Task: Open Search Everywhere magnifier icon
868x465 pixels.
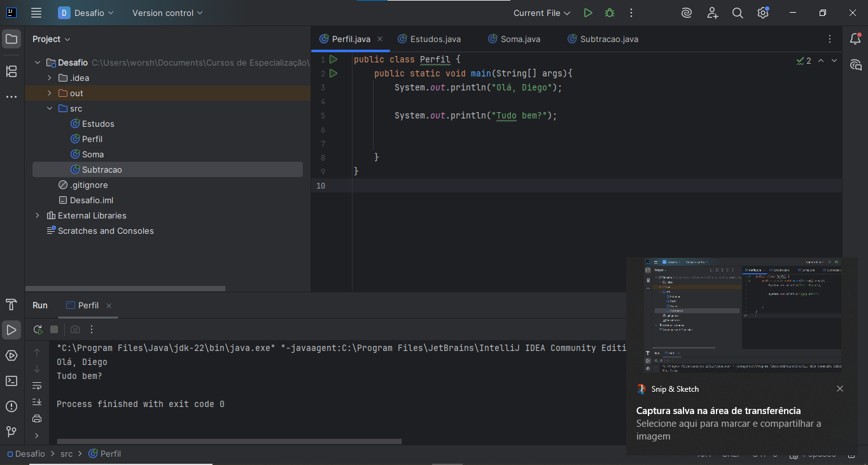Action: (x=738, y=13)
